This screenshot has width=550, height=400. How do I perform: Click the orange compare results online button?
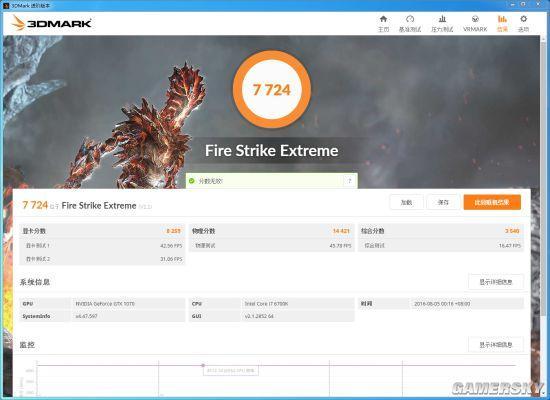coord(492,202)
